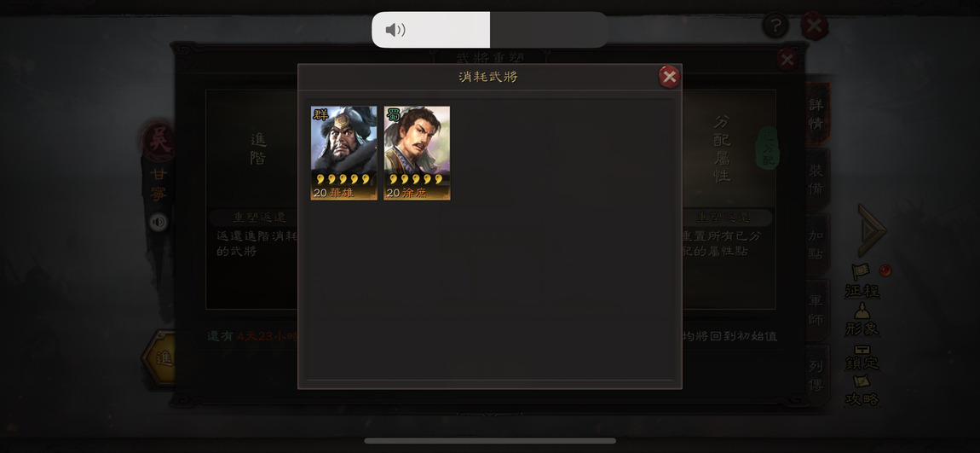The height and width of the screenshot is (453, 980).
Task: Click the 進階 return panel
Action: [x=252, y=200]
